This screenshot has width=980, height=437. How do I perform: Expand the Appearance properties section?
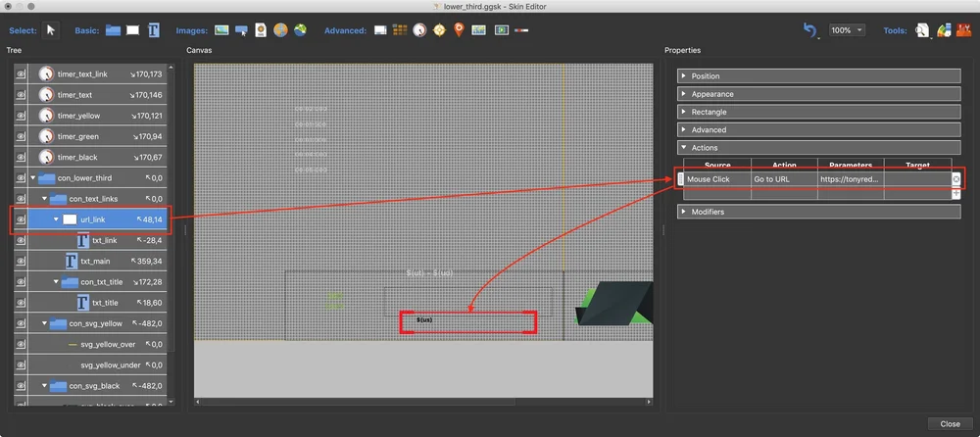[x=818, y=94]
